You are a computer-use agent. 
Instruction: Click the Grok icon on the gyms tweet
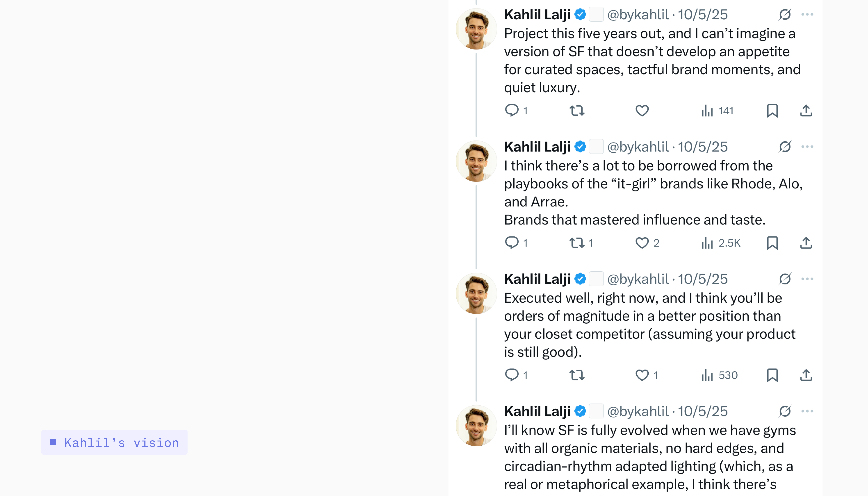[785, 411]
